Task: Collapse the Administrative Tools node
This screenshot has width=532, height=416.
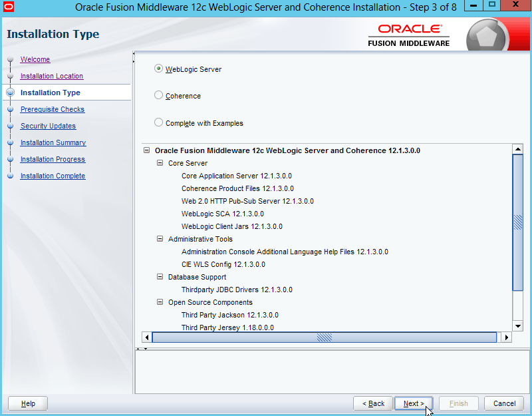Action: pos(160,239)
